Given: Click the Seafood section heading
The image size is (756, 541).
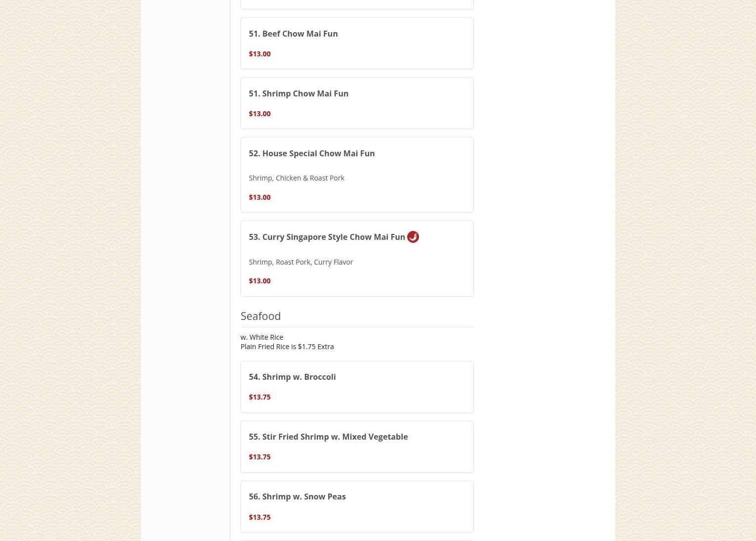Looking at the screenshot, I should pyautogui.click(x=260, y=316).
